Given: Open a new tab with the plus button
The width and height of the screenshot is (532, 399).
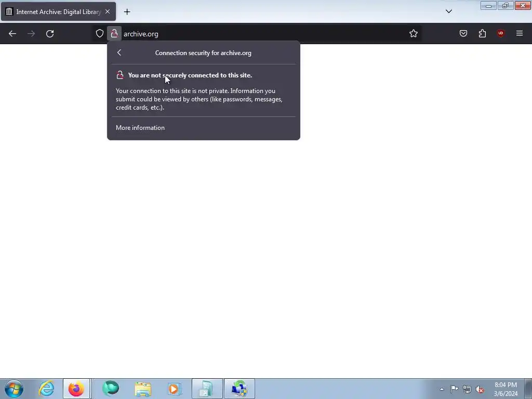Looking at the screenshot, I should point(127,11).
